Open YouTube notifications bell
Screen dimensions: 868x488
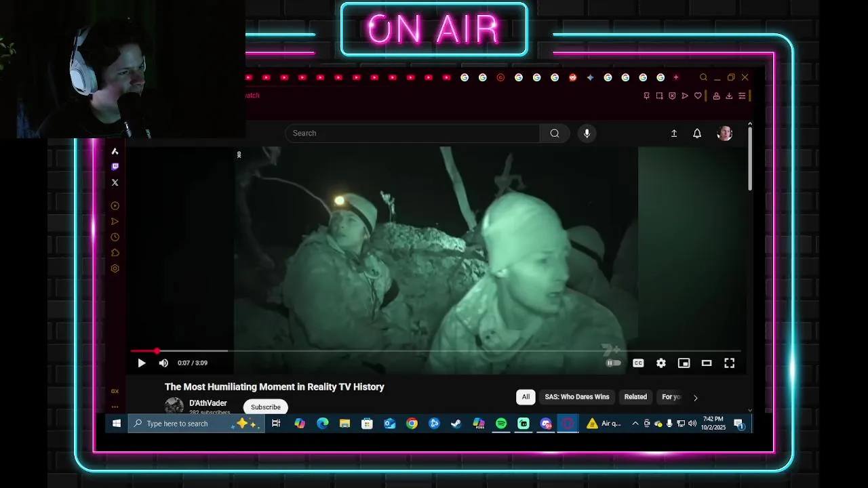coord(697,134)
